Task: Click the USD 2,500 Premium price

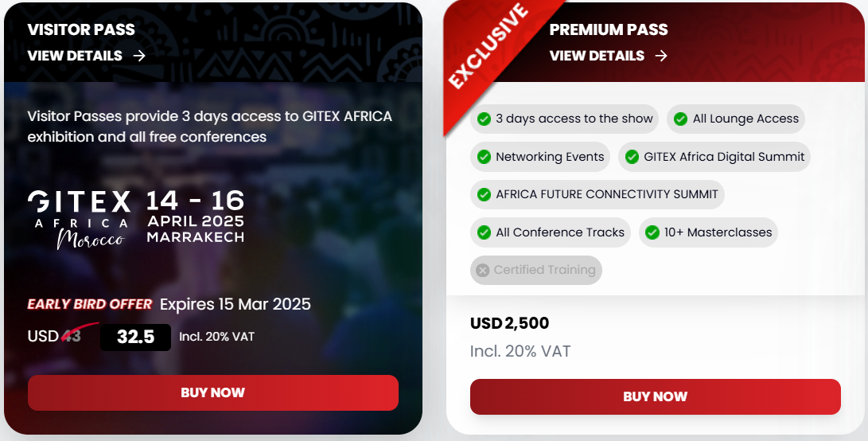Action: 509,323
